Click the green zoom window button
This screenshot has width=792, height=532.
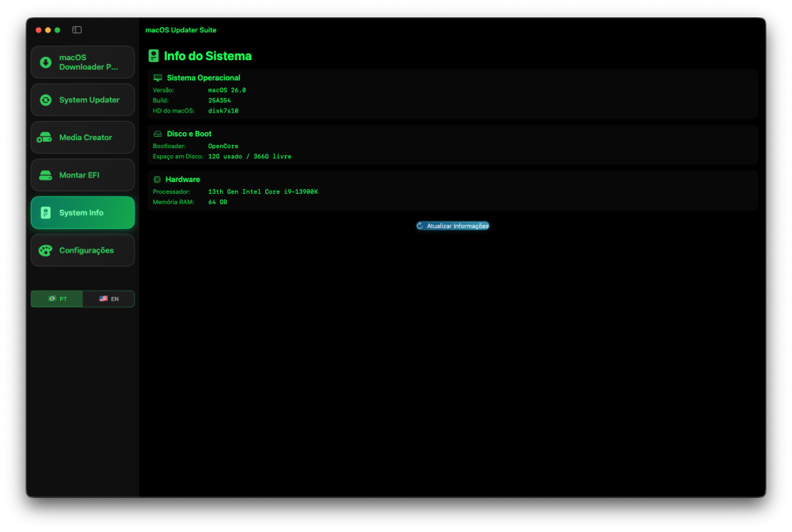[58, 30]
